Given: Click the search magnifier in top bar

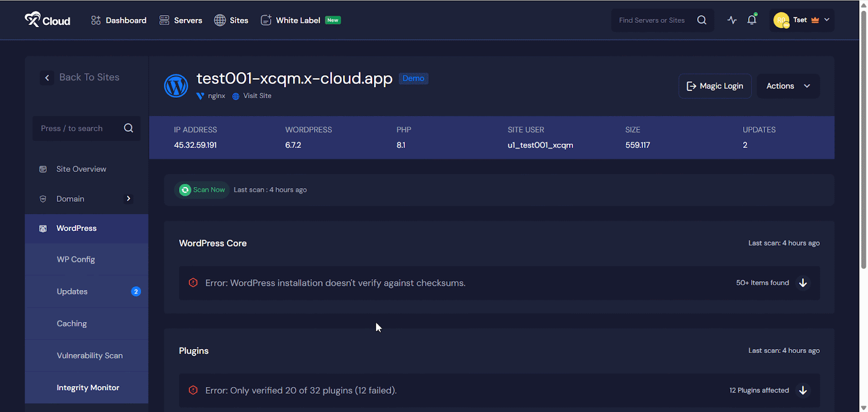Looking at the screenshot, I should click(701, 20).
